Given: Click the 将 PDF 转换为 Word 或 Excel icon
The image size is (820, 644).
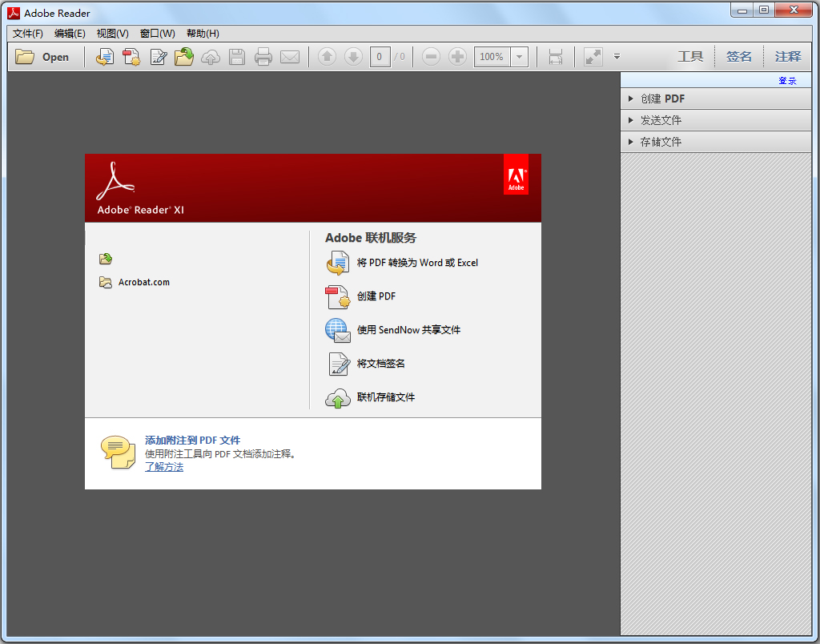Looking at the screenshot, I should point(338,263).
